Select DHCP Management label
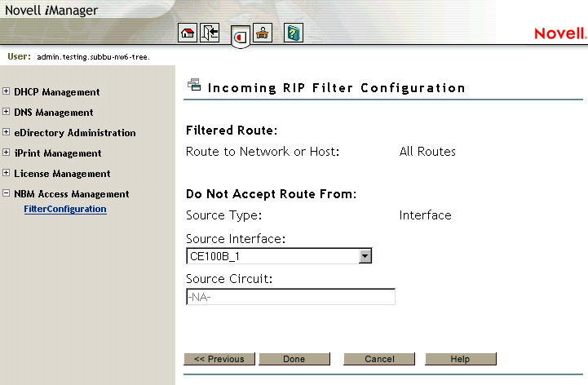Viewport: 588px width, 385px height. 56,92
